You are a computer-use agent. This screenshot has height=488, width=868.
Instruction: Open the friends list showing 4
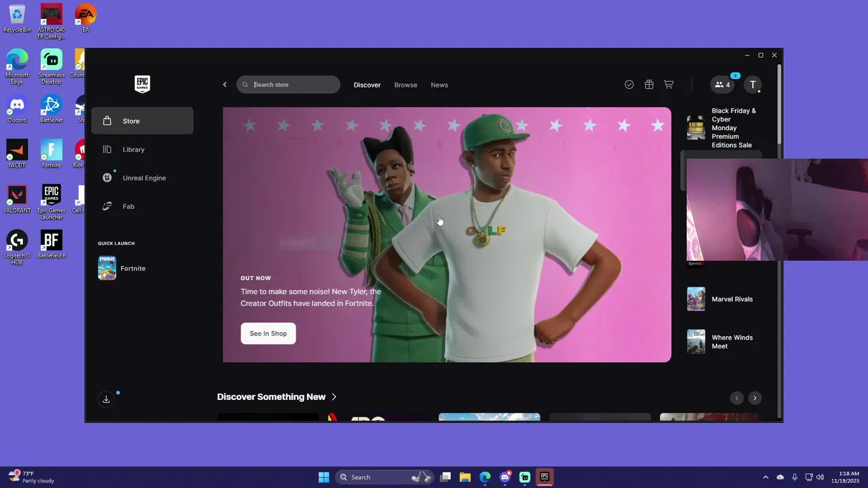click(x=722, y=85)
